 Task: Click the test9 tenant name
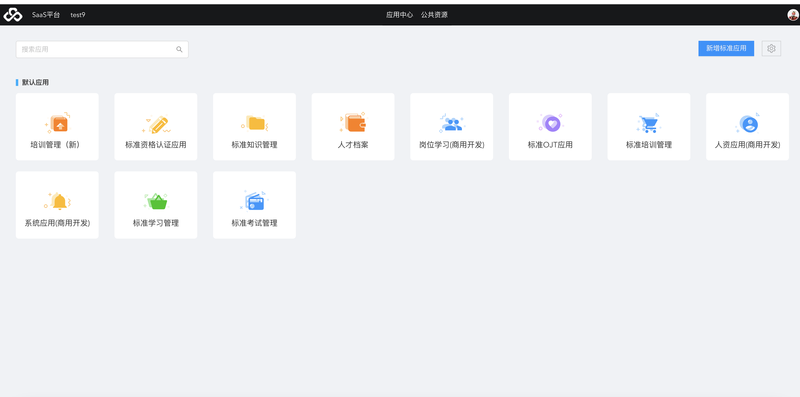(x=78, y=15)
